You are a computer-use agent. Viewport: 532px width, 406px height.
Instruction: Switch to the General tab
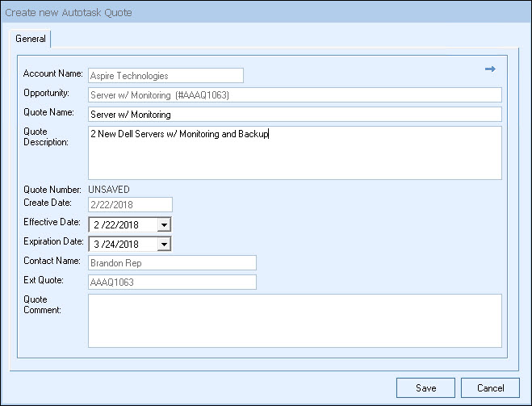tap(30, 39)
